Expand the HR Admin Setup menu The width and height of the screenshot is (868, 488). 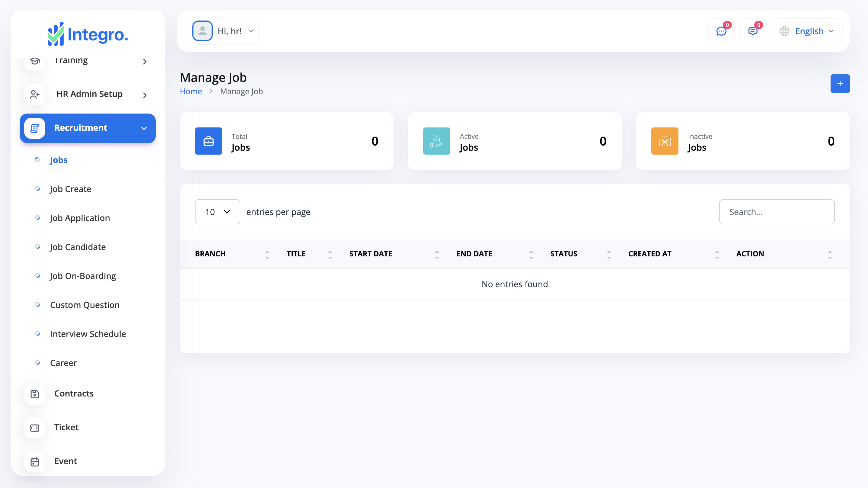89,95
